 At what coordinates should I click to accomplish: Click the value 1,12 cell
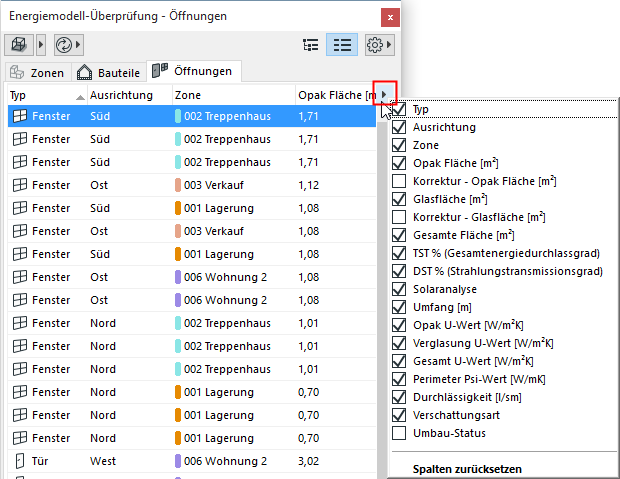[x=308, y=185]
